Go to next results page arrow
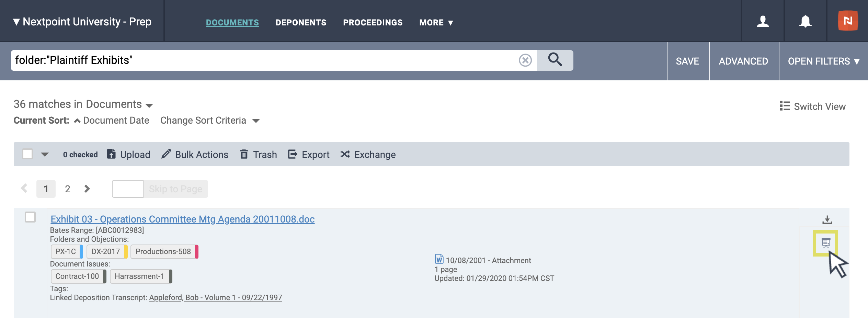The height and width of the screenshot is (318, 868). coord(87,189)
